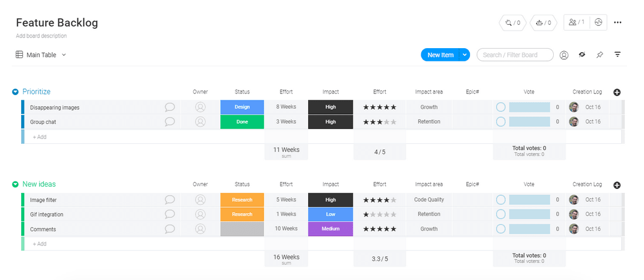Toggle vote circle for Disappearing images

[500, 107]
